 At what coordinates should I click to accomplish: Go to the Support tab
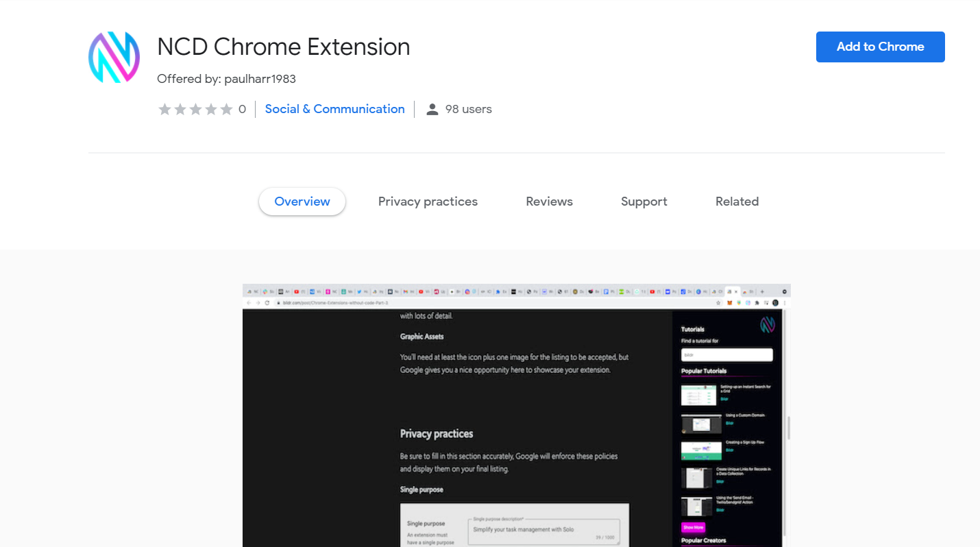pyautogui.click(x=644, y=202)
